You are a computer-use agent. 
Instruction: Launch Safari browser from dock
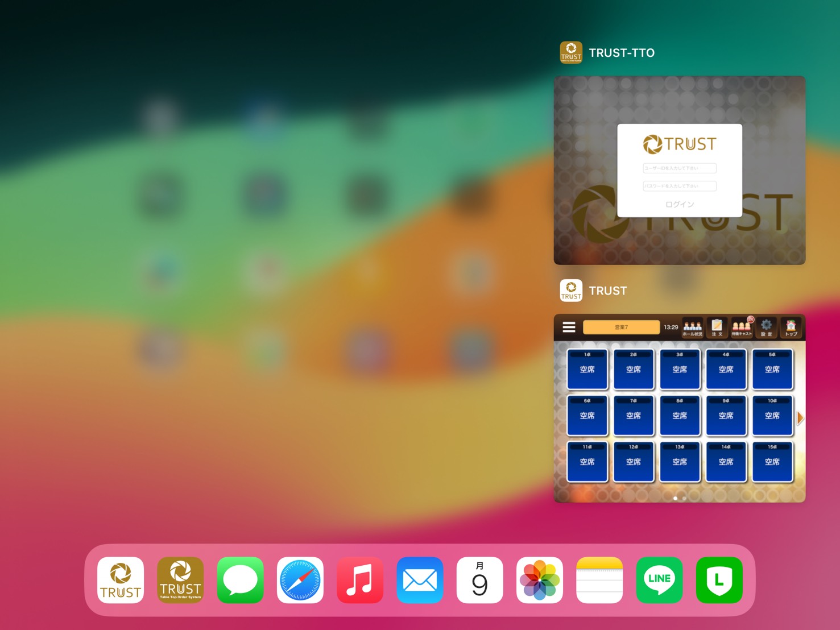(300, 580)
